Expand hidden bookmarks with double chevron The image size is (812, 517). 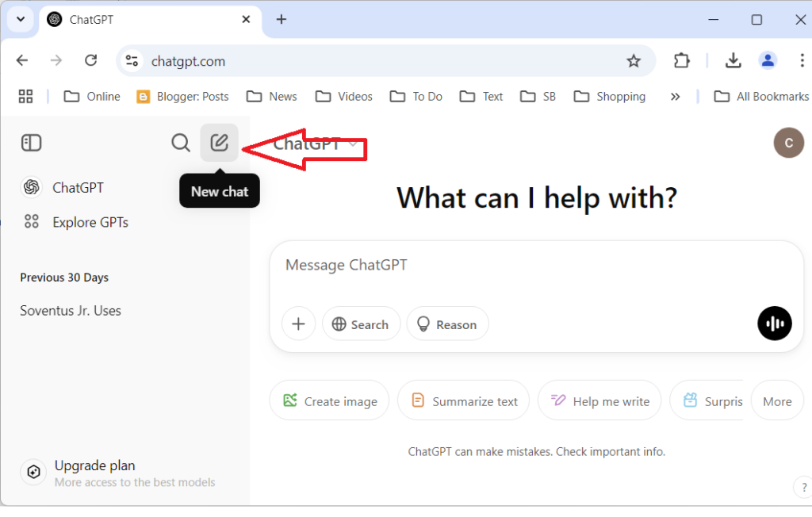pyautogui.click(x=675, y=97)
